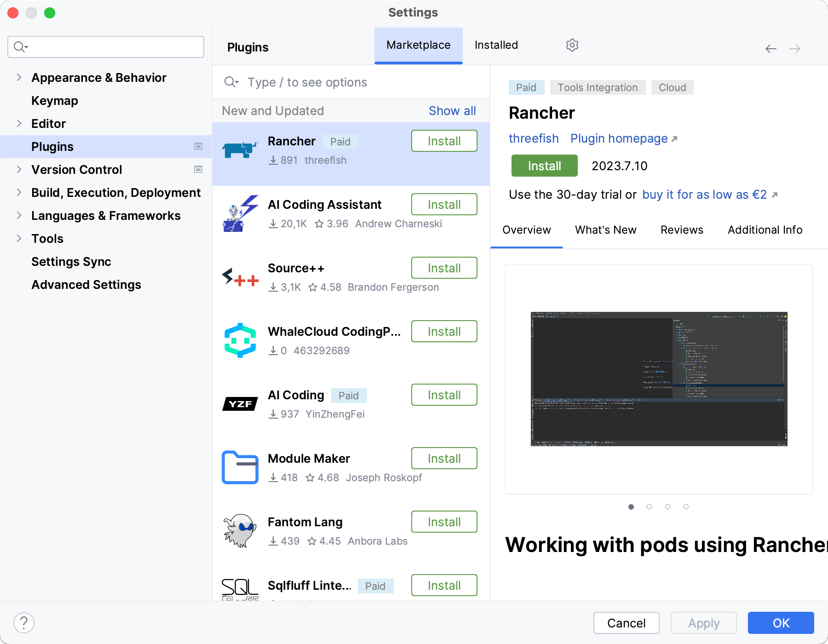Click the Cloud tag
Image resolution: width=828 pixels, height=644 pixels.
click(x=672, y=87)
